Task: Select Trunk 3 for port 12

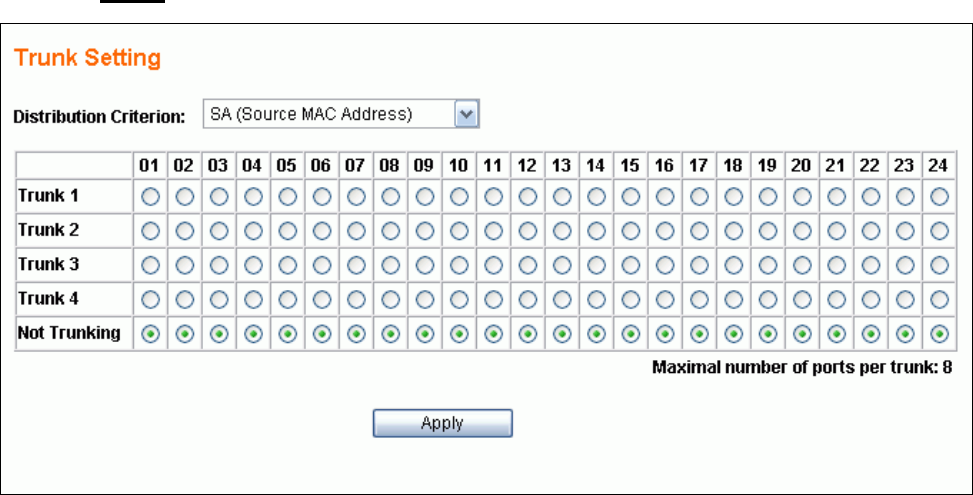Action: pos(528,266)
